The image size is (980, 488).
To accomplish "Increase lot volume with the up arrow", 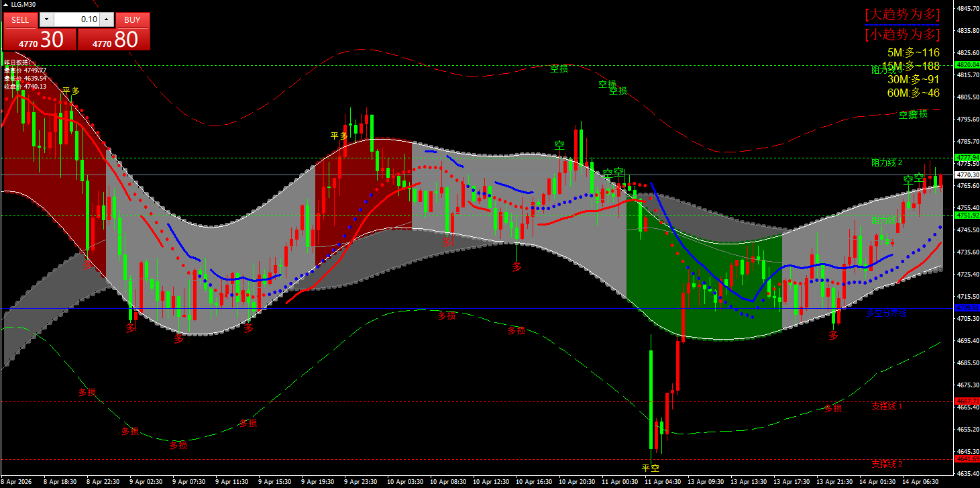I will [x=107, y=19].
